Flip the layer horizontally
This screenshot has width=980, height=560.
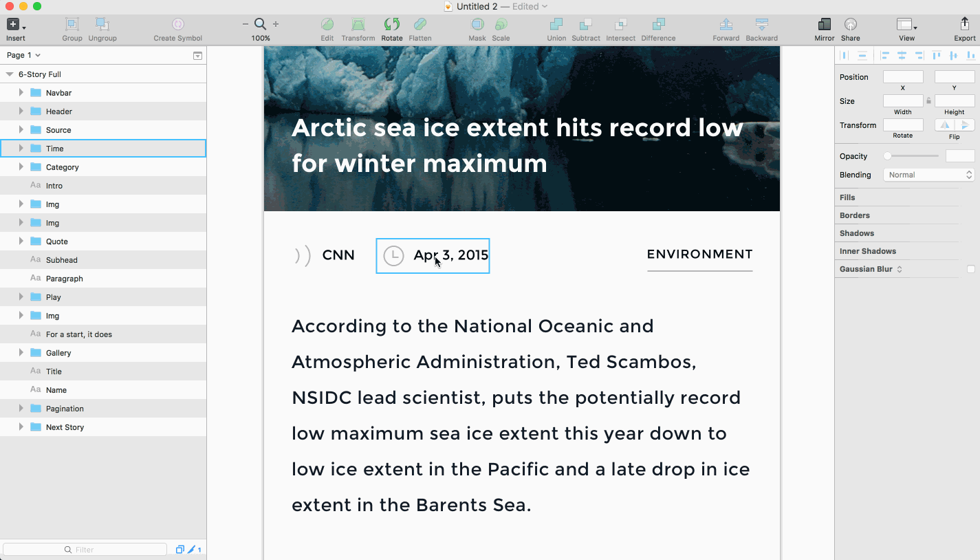coord(944,125)
